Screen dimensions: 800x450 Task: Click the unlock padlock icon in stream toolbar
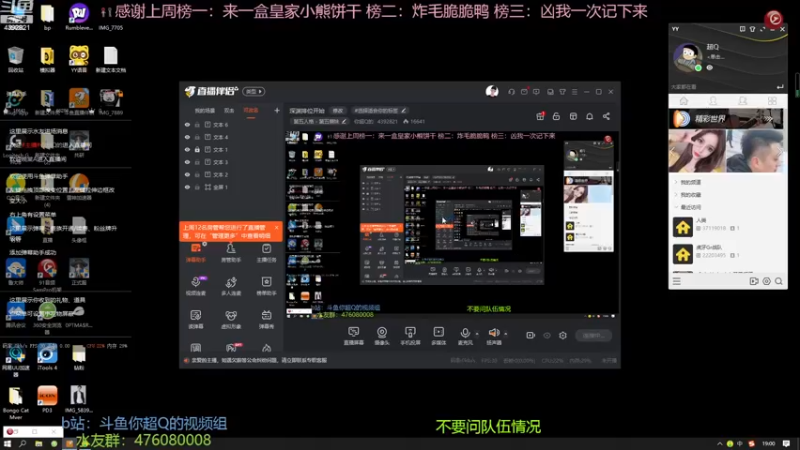pos(556,116)
